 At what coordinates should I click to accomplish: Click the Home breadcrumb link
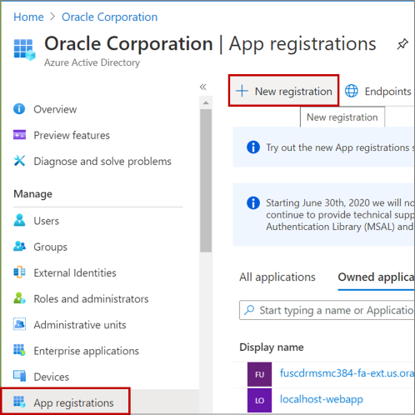(x=28, y=17)
